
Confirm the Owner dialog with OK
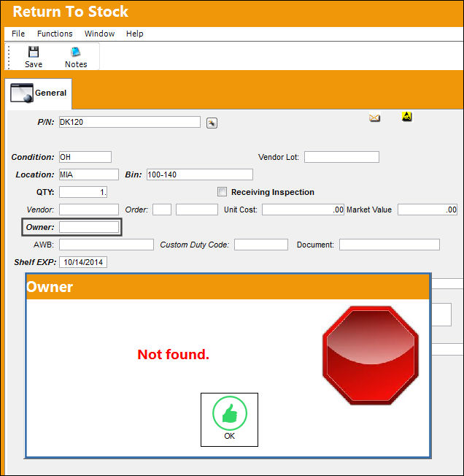pyautogui.click(x=229, y=420)
